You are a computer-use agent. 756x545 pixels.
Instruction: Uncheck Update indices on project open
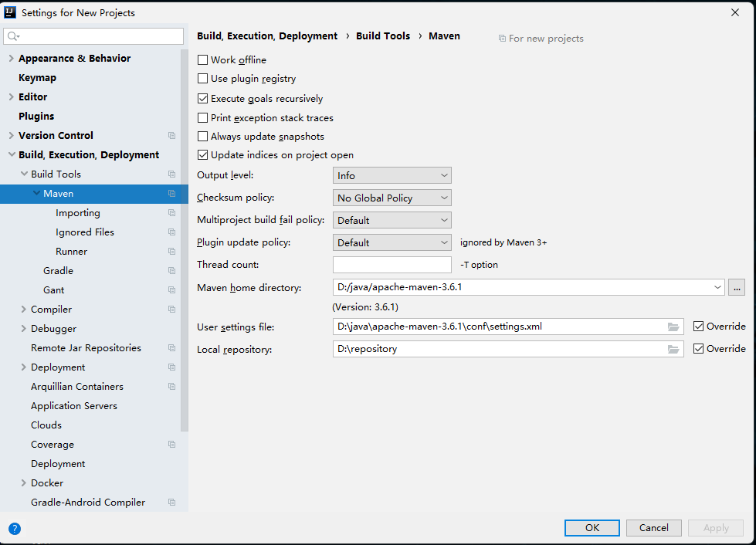click(x=202, y=154)
